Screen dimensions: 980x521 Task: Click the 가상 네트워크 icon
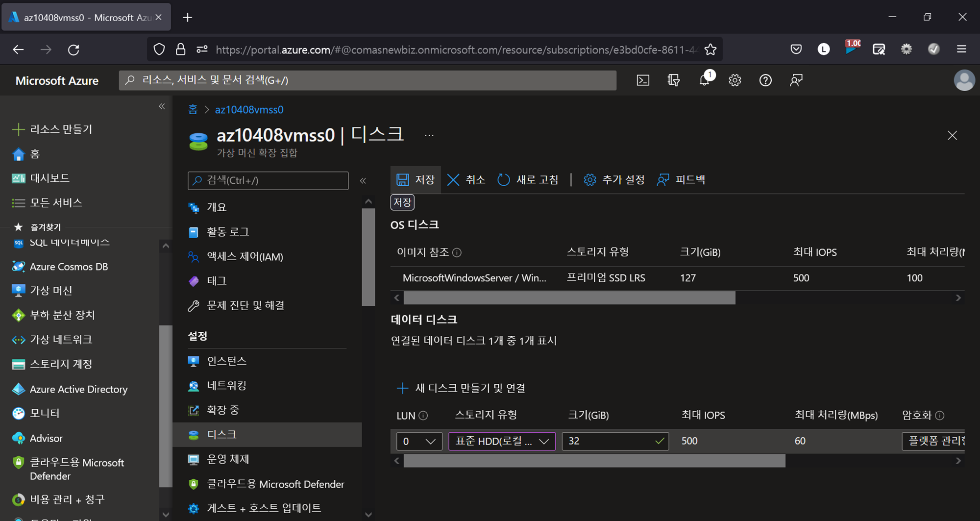(x=18, y=340)
